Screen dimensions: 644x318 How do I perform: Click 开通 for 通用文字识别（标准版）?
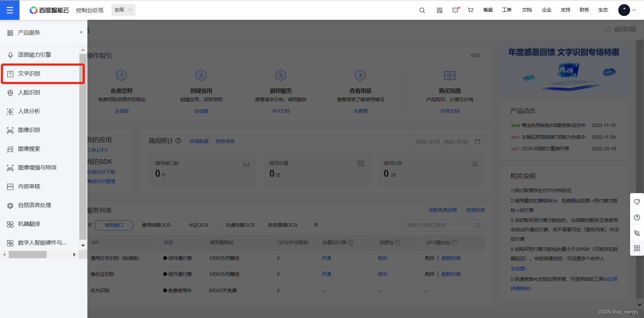326,258
